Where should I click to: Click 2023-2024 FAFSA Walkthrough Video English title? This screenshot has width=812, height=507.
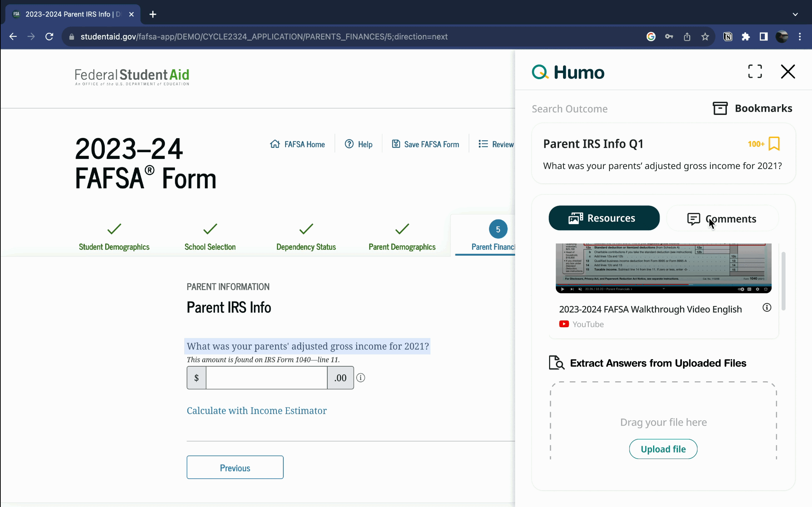650,309
